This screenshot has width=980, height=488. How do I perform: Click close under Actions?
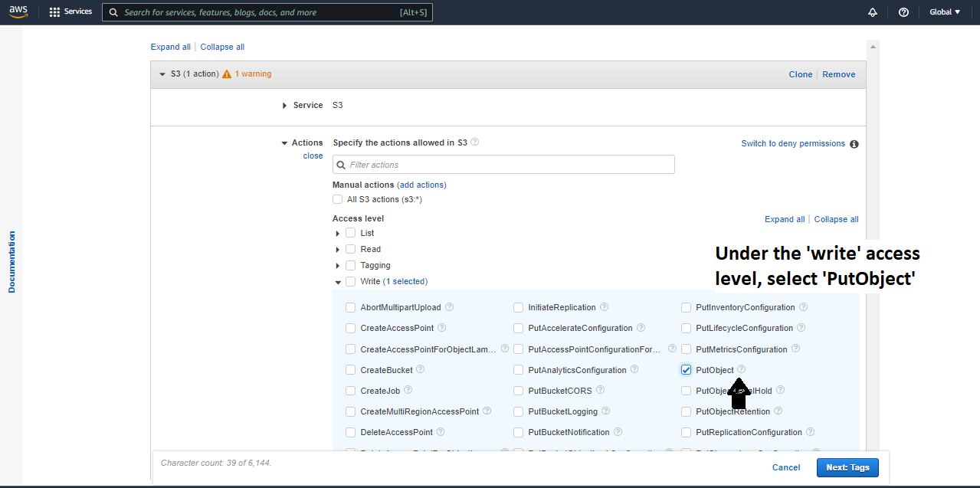click(313, 156)
